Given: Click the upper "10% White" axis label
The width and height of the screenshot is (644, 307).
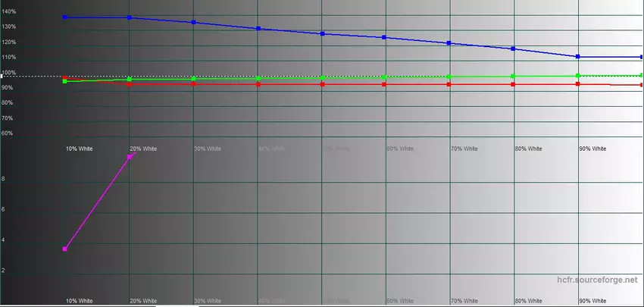Looking at the screenshot, I should point(79,149).
